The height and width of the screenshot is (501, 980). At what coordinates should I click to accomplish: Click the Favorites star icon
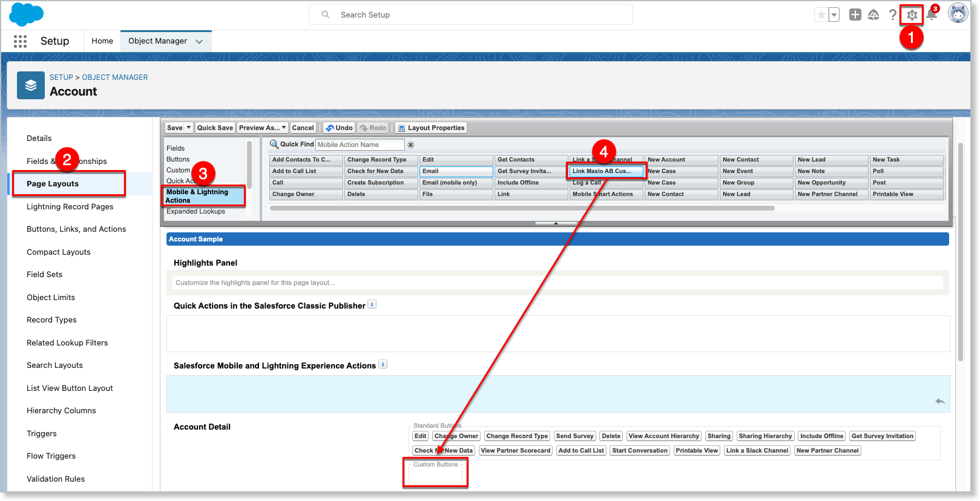(x=821, y=15)
